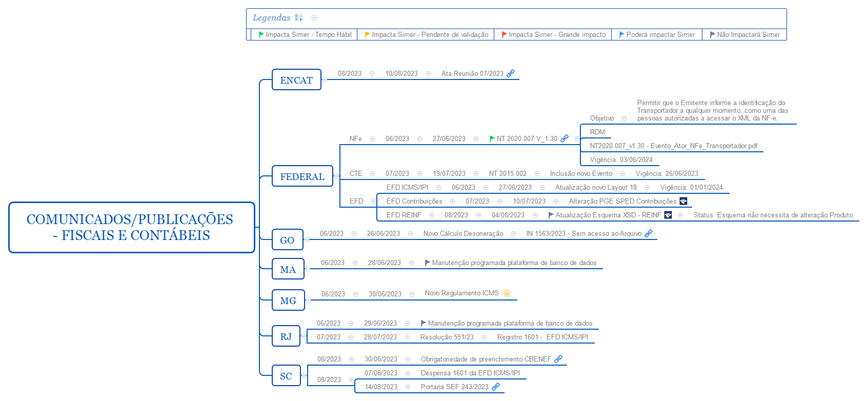
Task: Select Inclusão novo Evento node
Action: tap(581, 173)
